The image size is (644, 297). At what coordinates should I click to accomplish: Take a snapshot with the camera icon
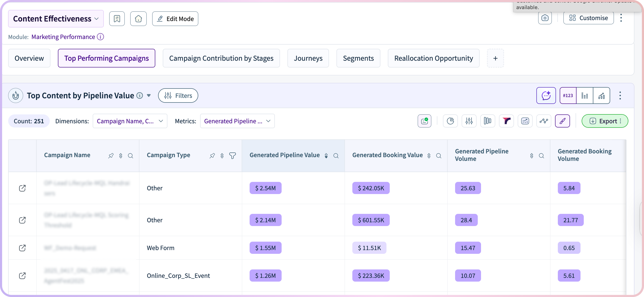pyautogui.click(x=545, y=18)
